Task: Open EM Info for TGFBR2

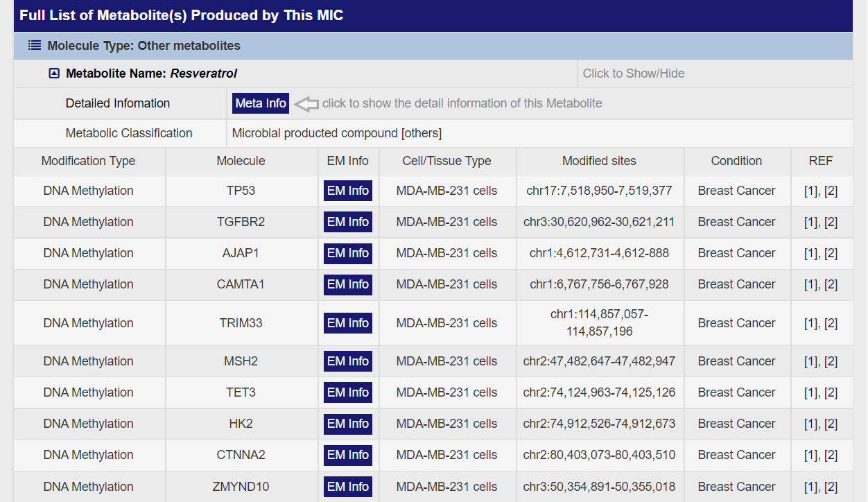Action: [x=348, y=222]
